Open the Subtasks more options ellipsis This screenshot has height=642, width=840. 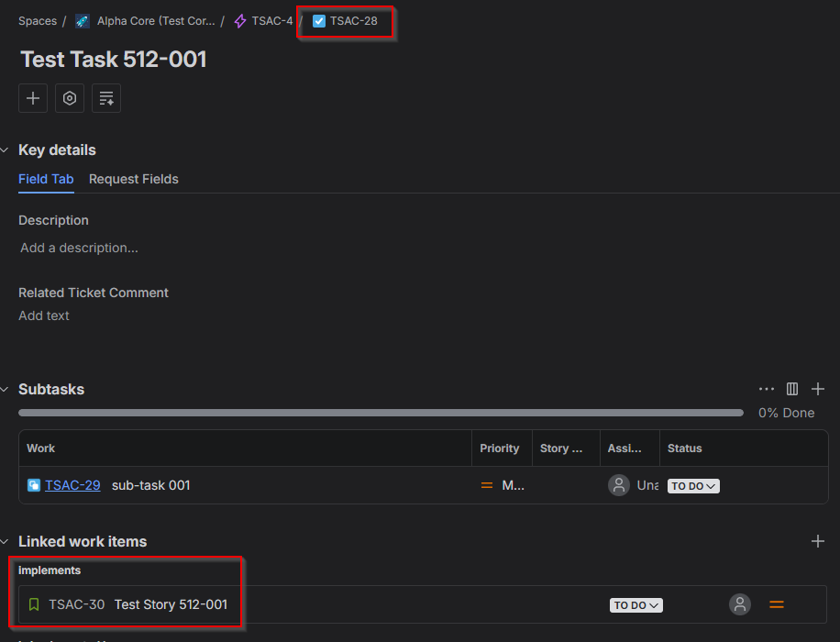(766, 389)
